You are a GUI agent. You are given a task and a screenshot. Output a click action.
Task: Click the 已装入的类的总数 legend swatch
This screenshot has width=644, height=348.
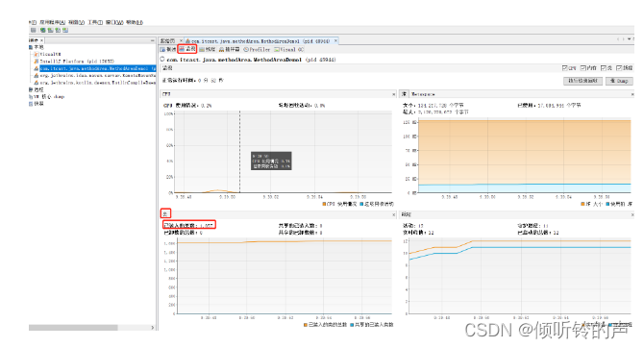coord(305,325)
